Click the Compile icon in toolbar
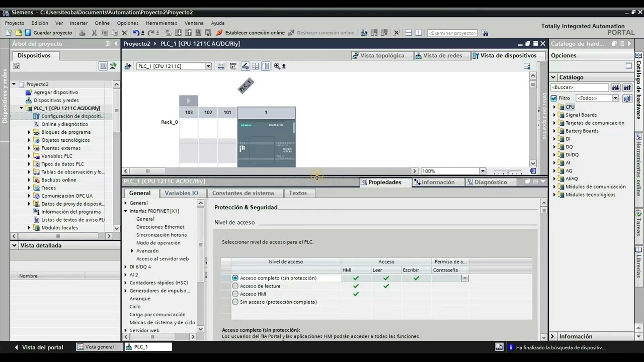This screenshot has width=644, height=362. point(169,33)
